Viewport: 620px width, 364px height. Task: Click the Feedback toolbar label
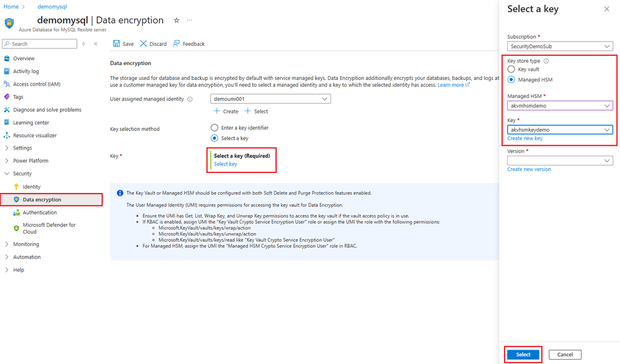[x=194, y=44]
